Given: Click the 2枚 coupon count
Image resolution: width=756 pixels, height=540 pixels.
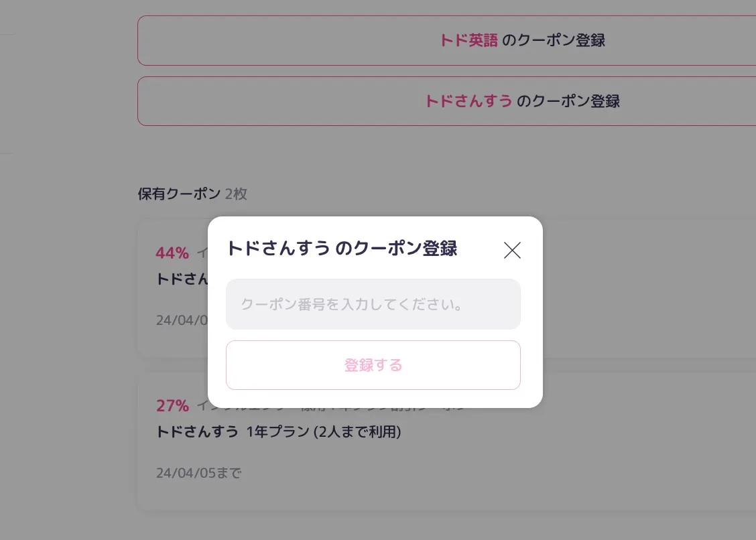Looking at the screenshot, I should coord(236,194).
